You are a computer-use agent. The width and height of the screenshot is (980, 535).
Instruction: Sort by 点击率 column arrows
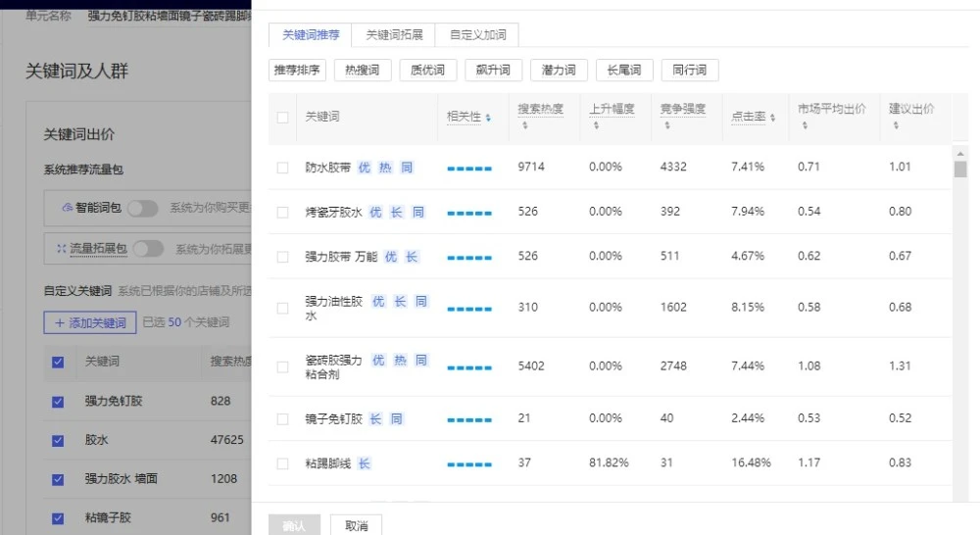pos(773,118)
